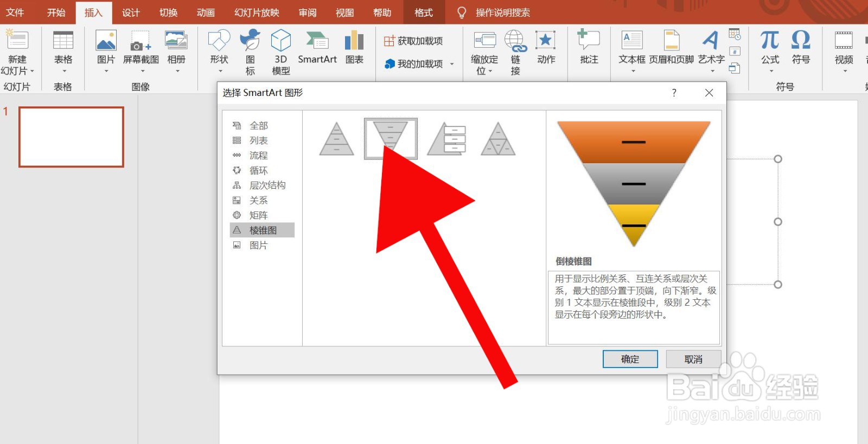Switch to the Help (帮助) tab

tap(382, 12)
